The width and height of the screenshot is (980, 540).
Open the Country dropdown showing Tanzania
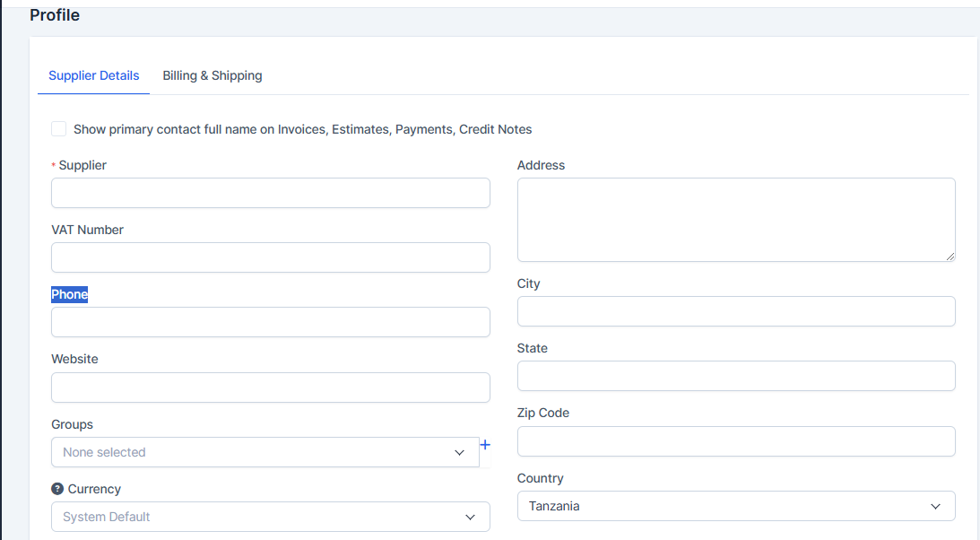click(735, 506)
